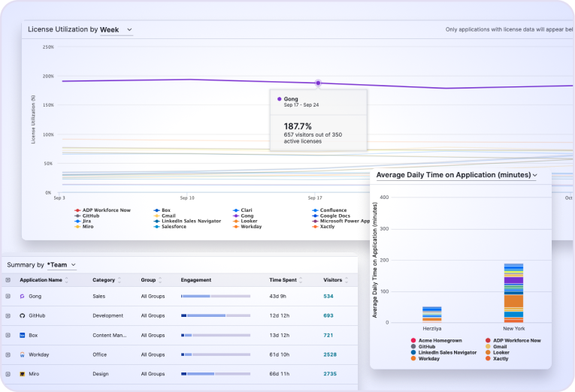Open the Summary by Team dropdown
The width and height of the screenshot is (575, 392).
click(61, 264)
